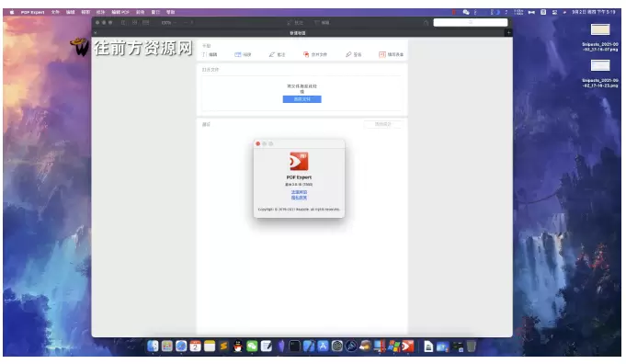Image resolution: width=626 pixels, height=364 pixels.
Task: Open the QQ penguin app in Dock
Action: 238,346
